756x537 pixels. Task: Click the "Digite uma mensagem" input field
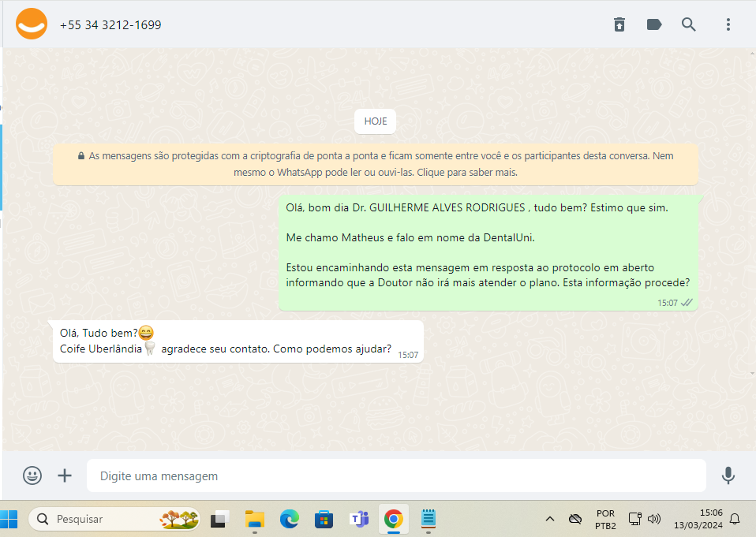pyautogui.click(x=395, y=476)
